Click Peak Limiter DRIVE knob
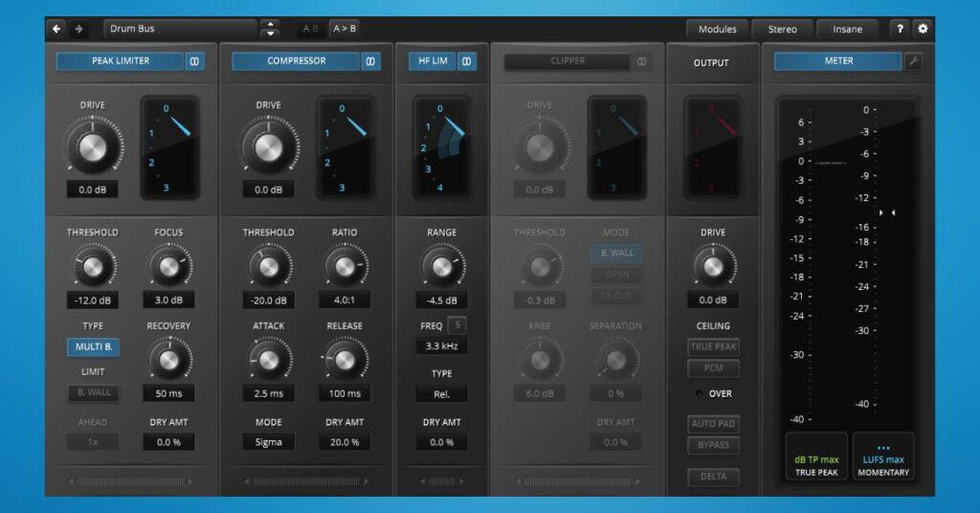Screen dimensions: 980x513 pyautogui.click(x=93, y=148)
